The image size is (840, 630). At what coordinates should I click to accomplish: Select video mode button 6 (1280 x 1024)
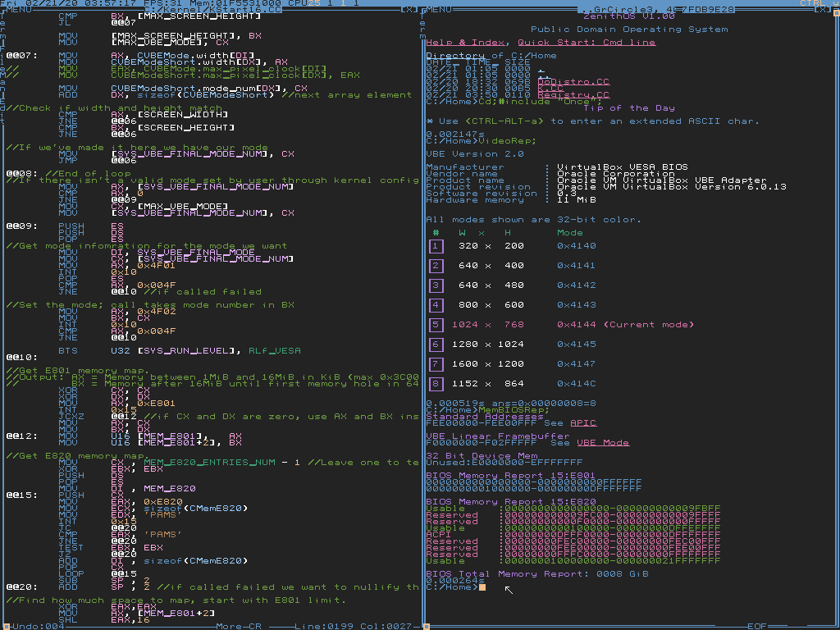click(436, 345)
